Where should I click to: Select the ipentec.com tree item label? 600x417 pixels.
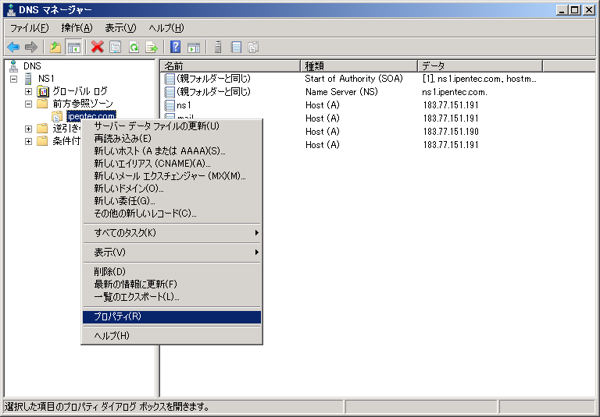(x=91, y=116)
